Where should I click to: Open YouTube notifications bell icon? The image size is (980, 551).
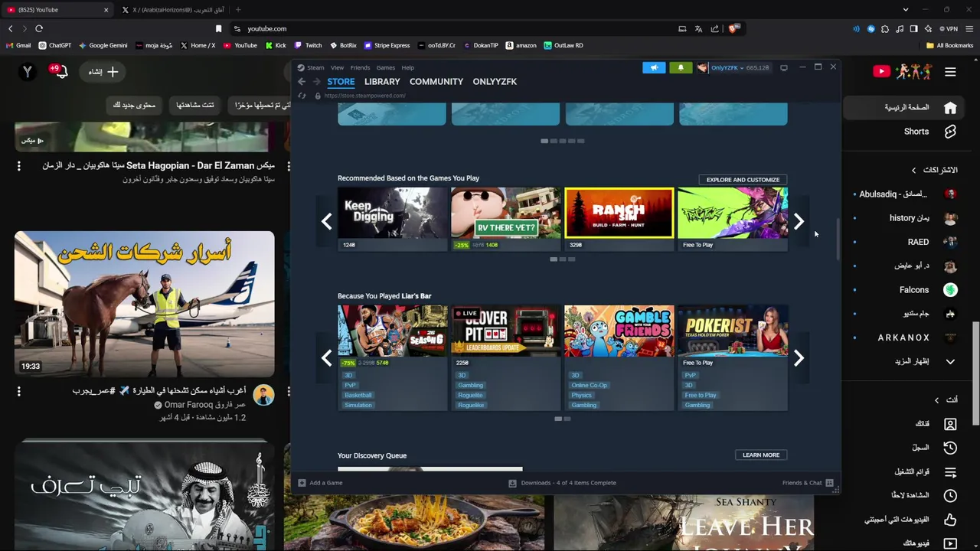[61, 72]
